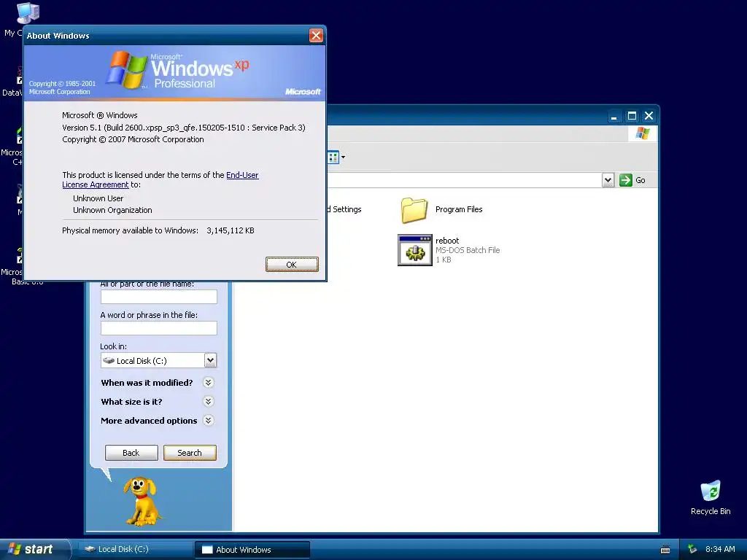Open the Start menu
Screen dimensions: 747x560
(36, 550)
